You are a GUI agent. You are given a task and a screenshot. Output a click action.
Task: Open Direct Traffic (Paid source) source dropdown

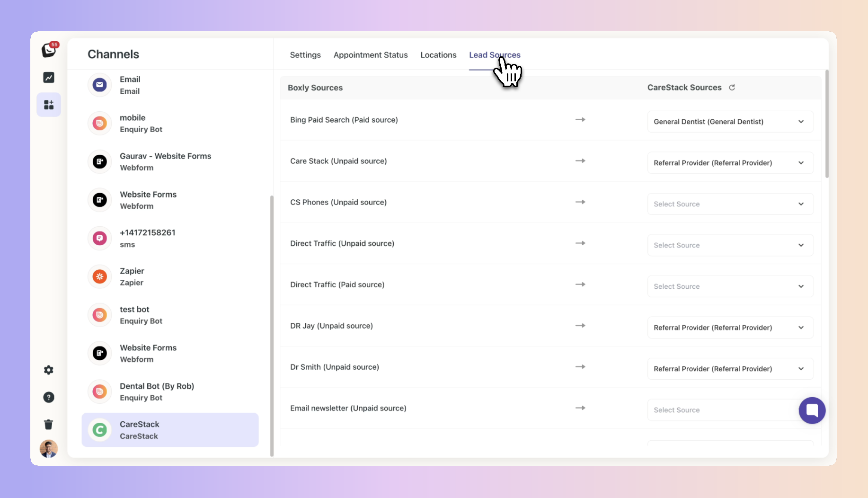pyautogui.click(x=730, y=286)
